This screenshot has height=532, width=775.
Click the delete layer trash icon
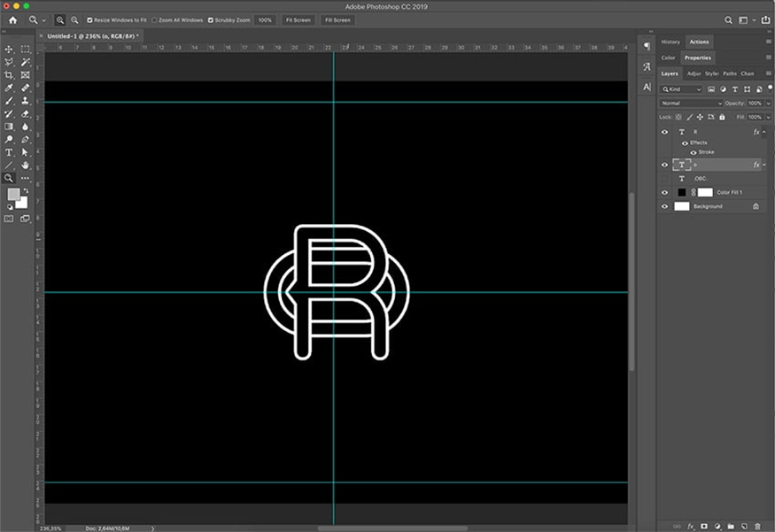pos(759,526)
